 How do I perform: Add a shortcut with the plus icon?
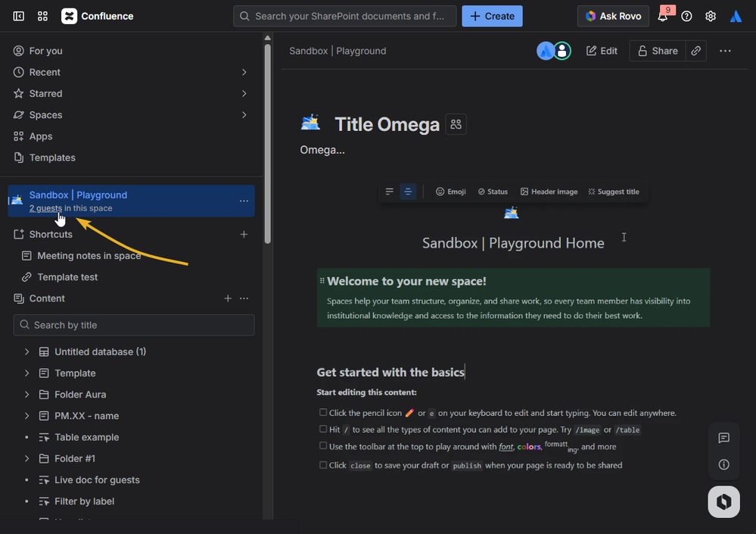coord(244,235)
